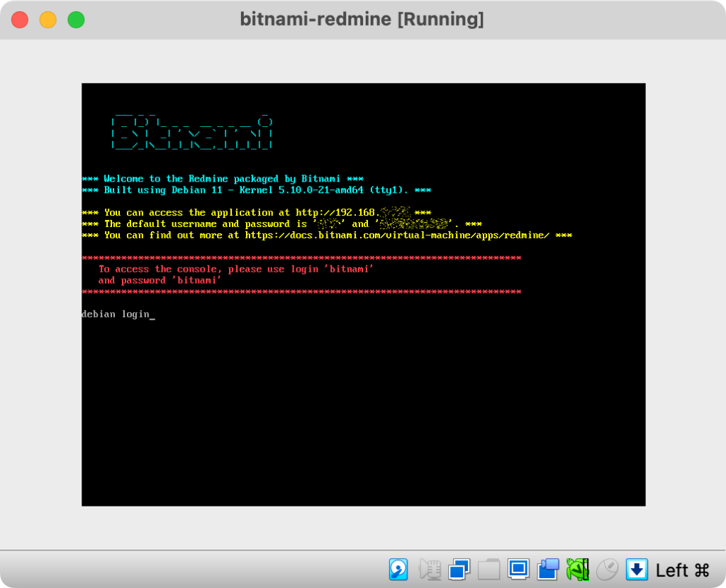
Task: Click the green full-screen window button
Action: point(77,20)
